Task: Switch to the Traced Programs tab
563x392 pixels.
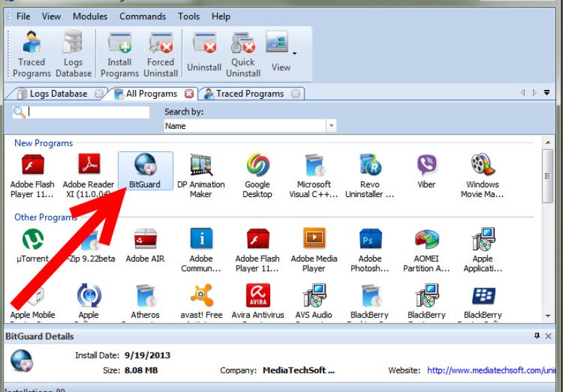Action: [x=249, y=93]
